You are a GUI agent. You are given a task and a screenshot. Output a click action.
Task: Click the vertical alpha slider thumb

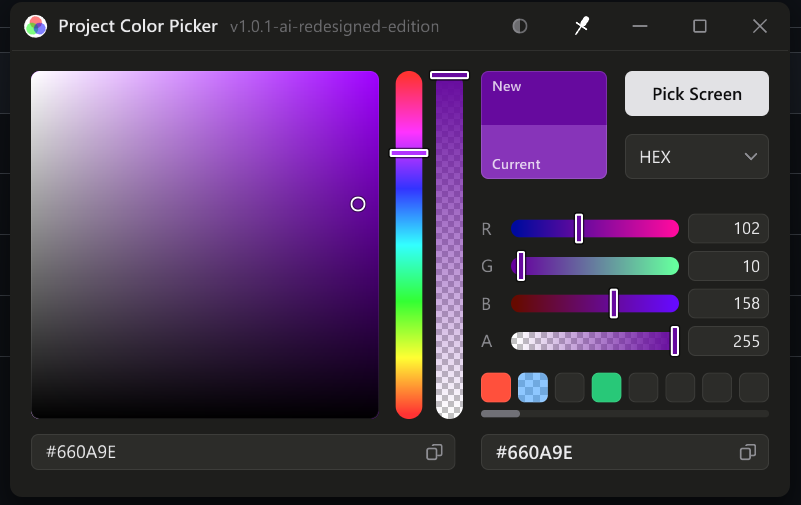coord(449,75)
